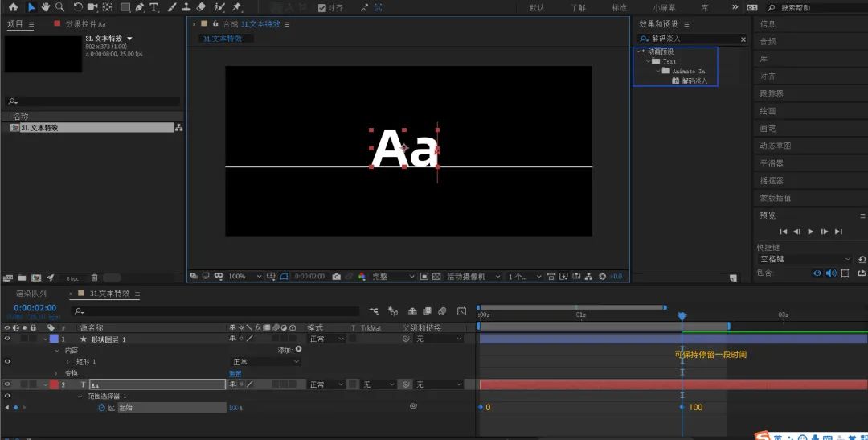The image size is (868, 440).
Task: Open the 摇摆器 panel
Action: [771, 181]
